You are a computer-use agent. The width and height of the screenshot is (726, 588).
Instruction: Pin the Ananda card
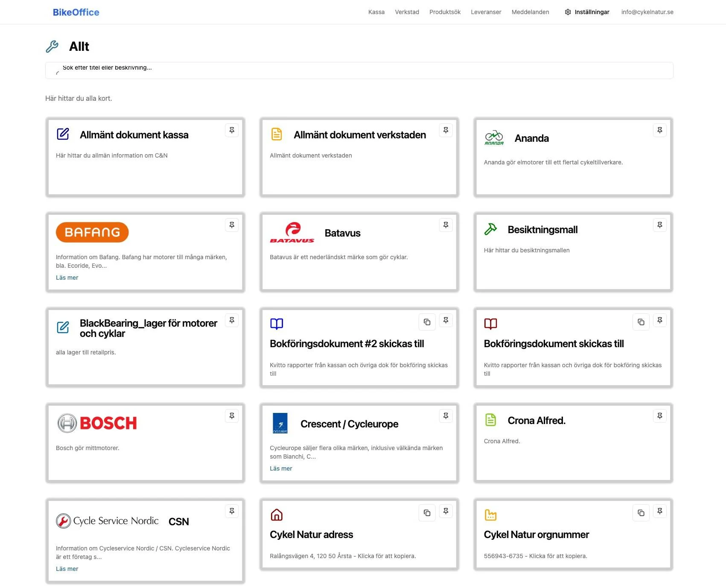pyautogui.click(x=660, y=130)
